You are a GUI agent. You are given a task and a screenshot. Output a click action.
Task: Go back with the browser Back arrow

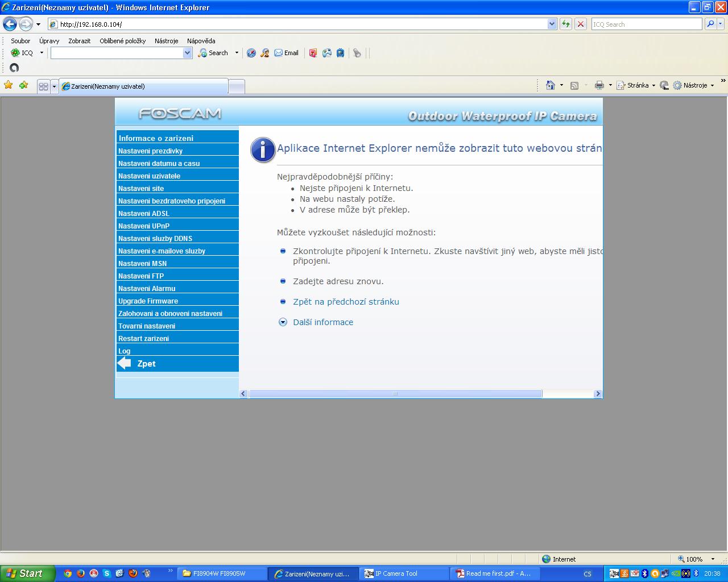point(10,24)
